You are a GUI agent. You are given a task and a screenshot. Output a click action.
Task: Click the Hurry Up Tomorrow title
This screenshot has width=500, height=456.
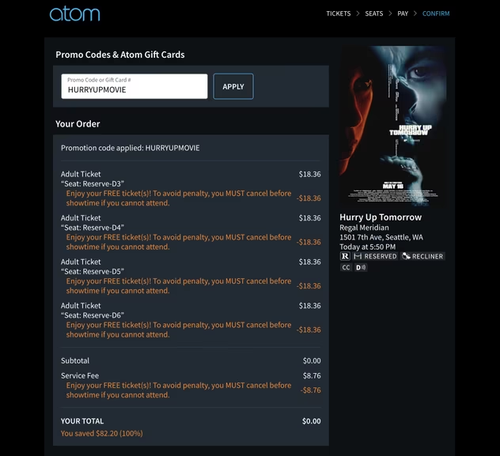(x=381, y=217)
